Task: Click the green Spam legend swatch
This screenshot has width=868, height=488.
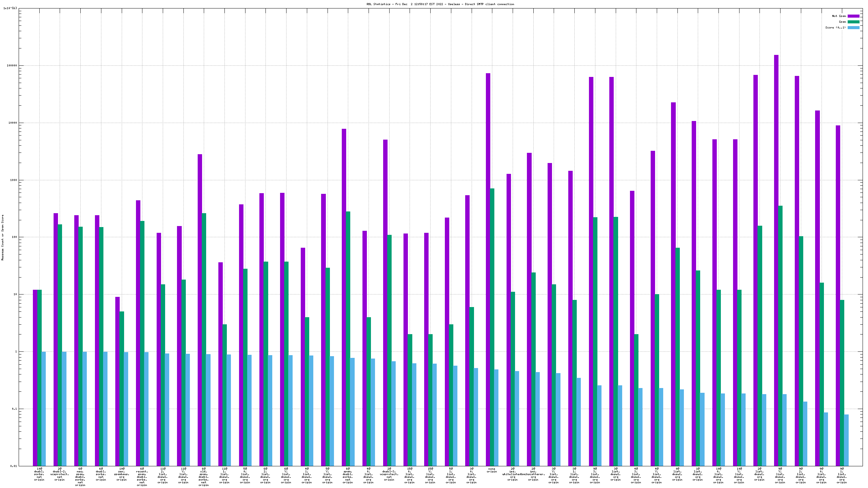Action: tap(853, 22)
